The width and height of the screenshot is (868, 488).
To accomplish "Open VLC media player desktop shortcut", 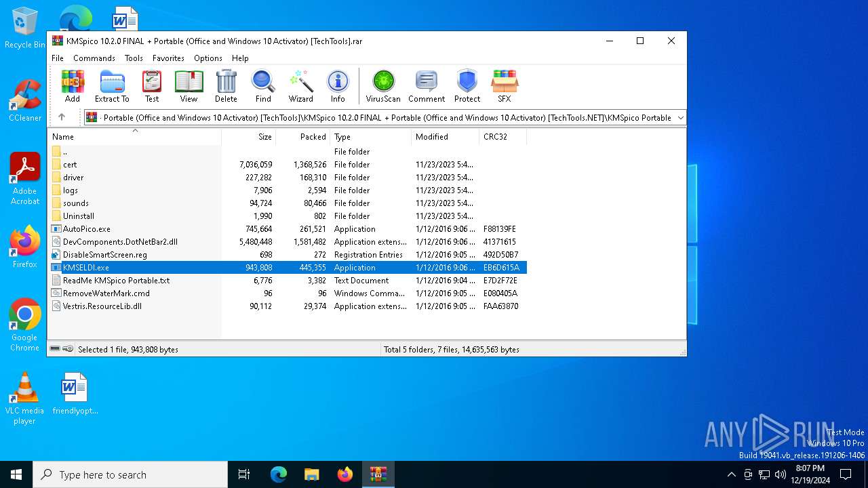I will coord(25,399).
